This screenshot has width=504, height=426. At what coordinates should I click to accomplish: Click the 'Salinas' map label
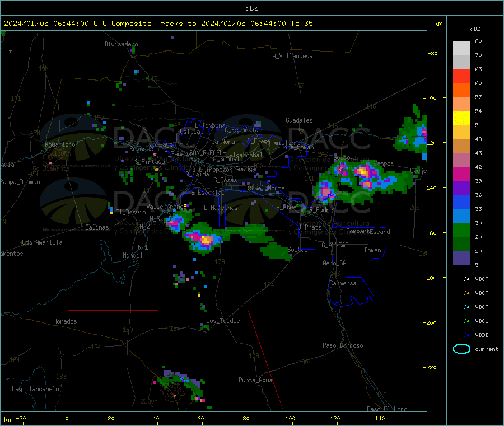pos(97,227)
